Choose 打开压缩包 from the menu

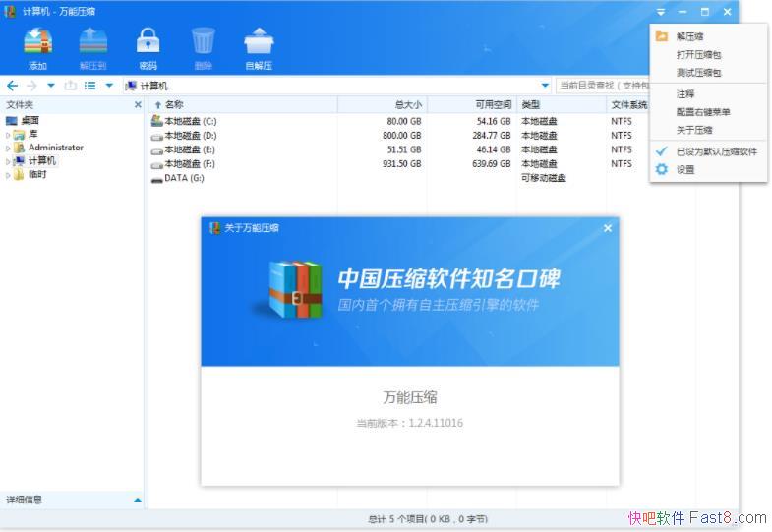coord(698,55)
